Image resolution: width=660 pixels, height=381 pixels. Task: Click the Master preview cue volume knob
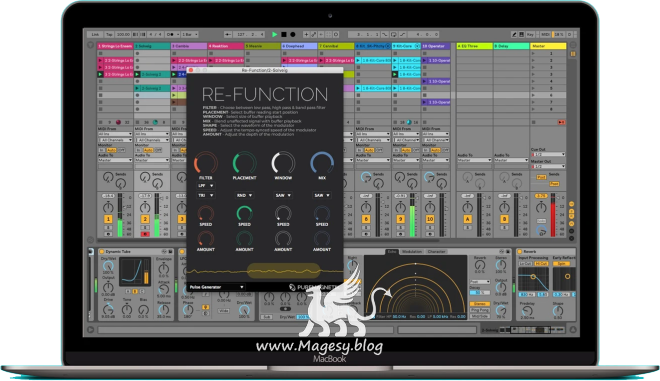pyautogui.click(x=541, y=230)
